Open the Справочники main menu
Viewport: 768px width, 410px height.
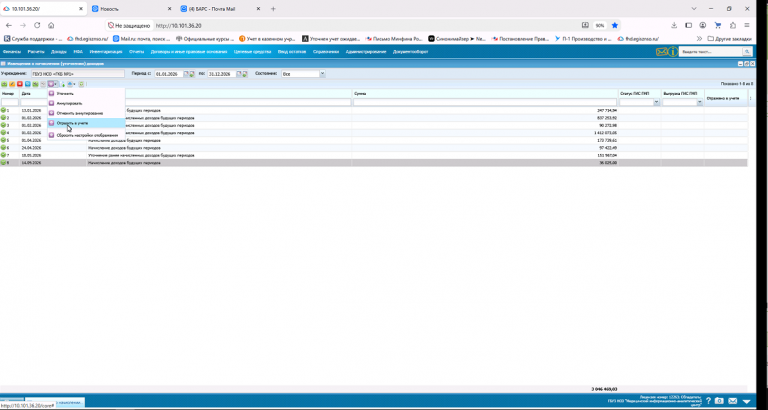tap(326, 51)
